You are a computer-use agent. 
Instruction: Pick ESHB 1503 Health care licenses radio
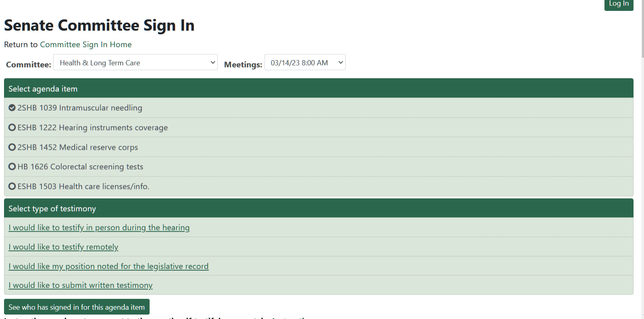coord(12,186)
